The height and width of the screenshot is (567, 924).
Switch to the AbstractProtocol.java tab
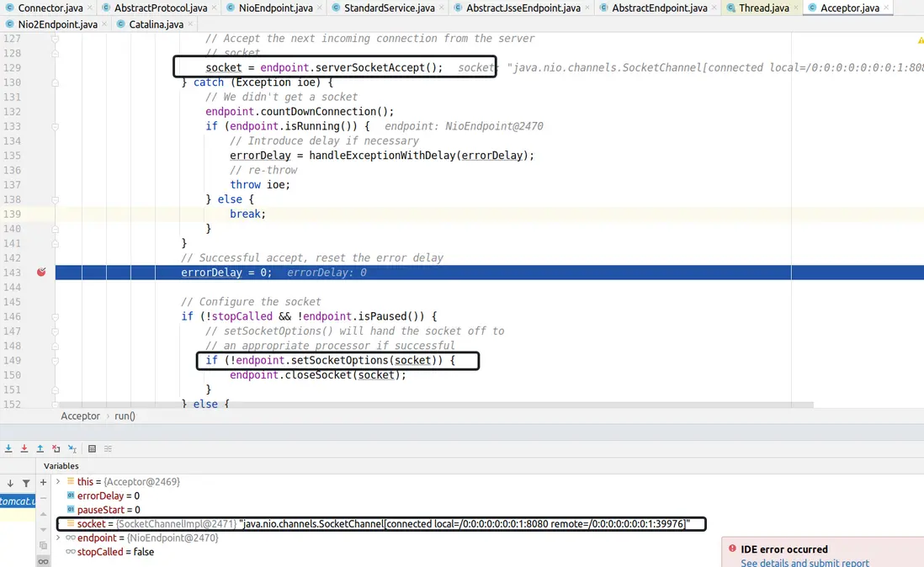point(160,8)
